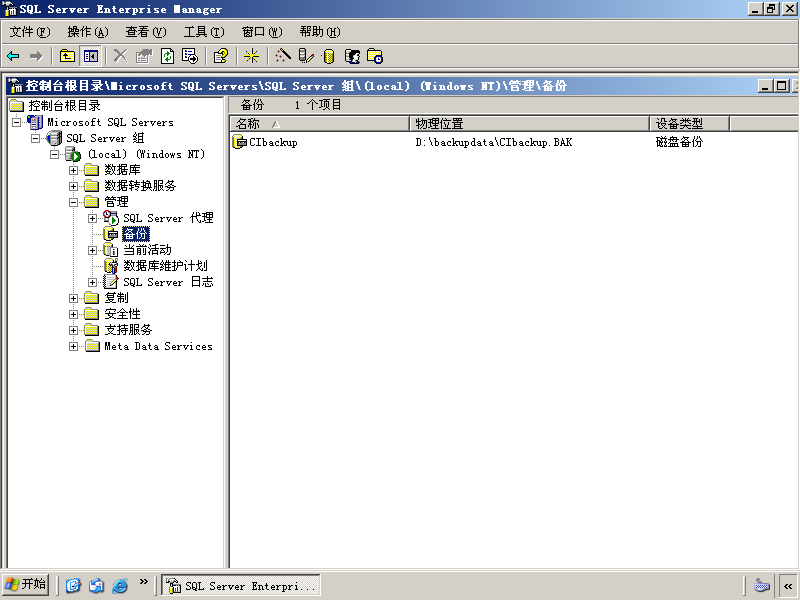Select the 备份 tree item
The width and height of the screenshot is (800, 600).
[136, 234]
